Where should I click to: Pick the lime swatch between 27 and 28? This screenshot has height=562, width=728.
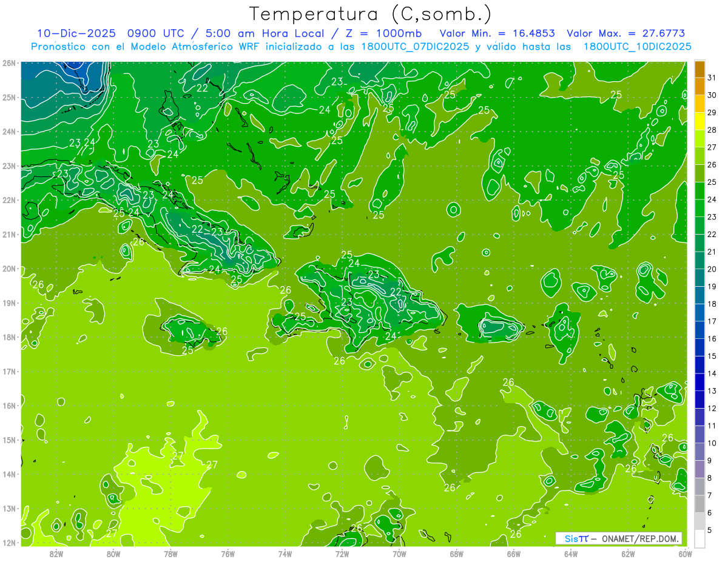[699, 139]
